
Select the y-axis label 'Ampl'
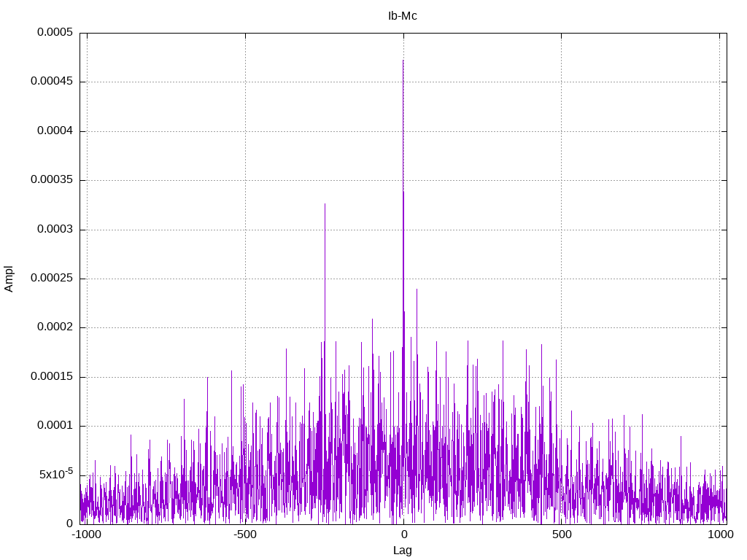[9, 279]
